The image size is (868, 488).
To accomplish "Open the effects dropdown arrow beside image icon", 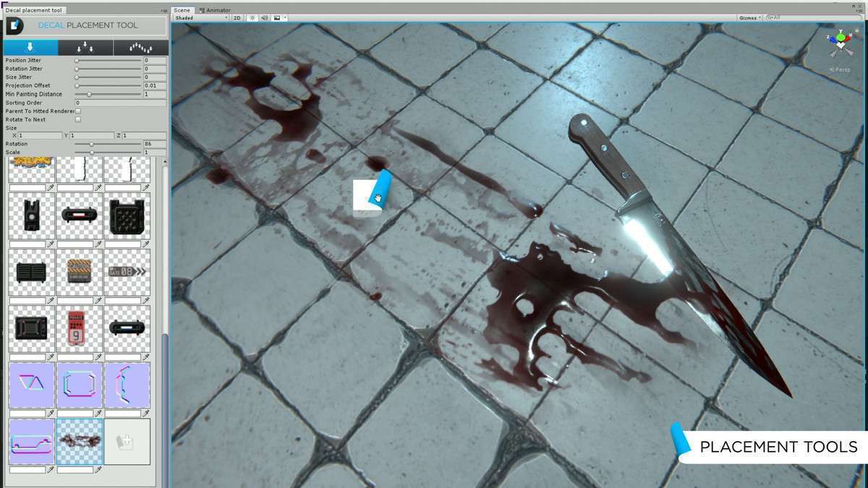I will coord(285,17).
